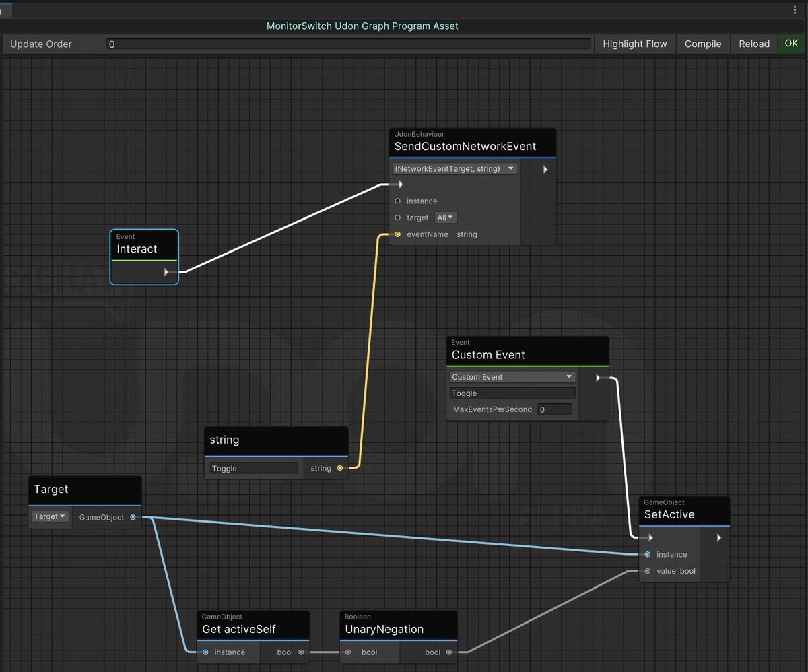Click the eventName input port
This screenshot has height=672, width=808.
point(397,234)
